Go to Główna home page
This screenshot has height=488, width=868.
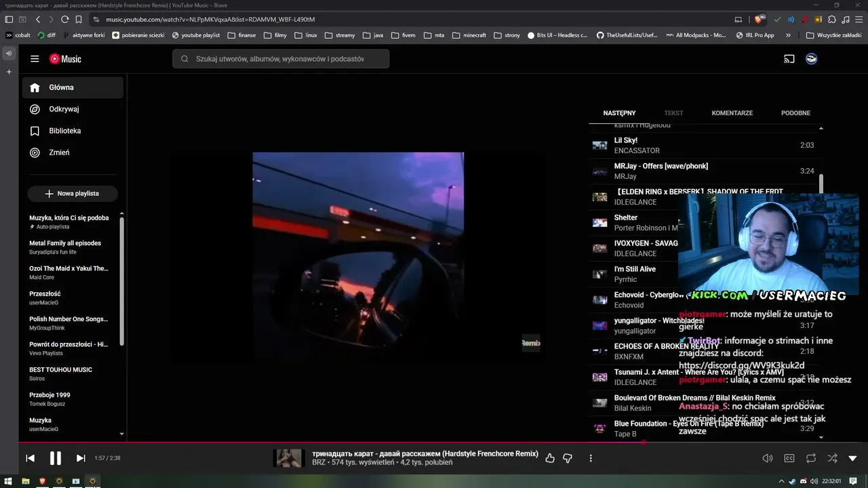pyautogui.click(x=73, y=87)
